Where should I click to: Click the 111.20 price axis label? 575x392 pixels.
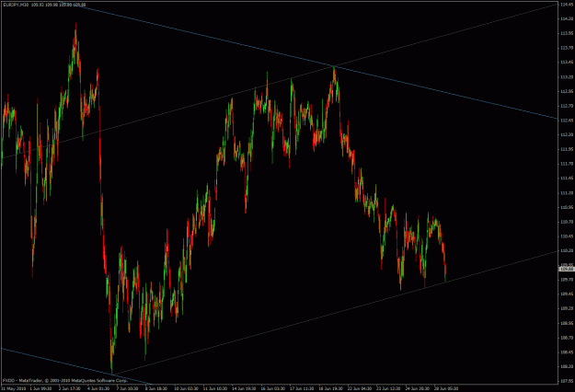tap(567, 193)
